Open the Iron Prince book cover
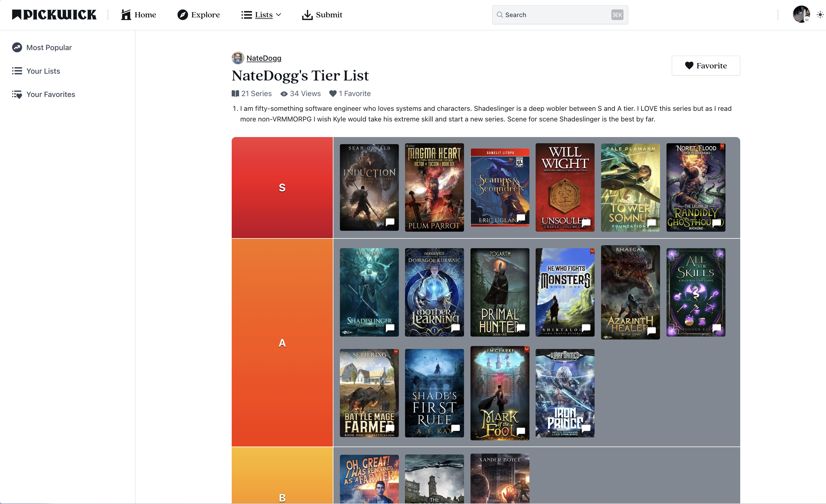Viewport: 826px width, 504px height. pos(565,393)
